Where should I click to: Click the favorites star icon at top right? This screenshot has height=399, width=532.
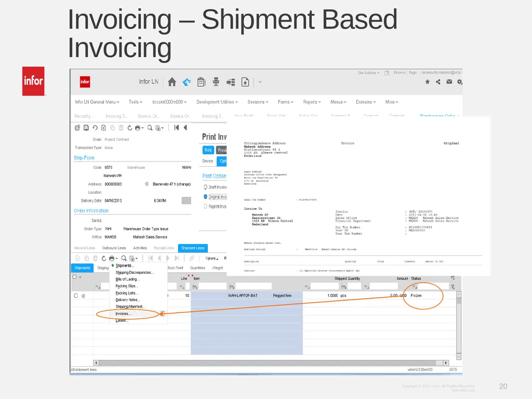(428, 82)
